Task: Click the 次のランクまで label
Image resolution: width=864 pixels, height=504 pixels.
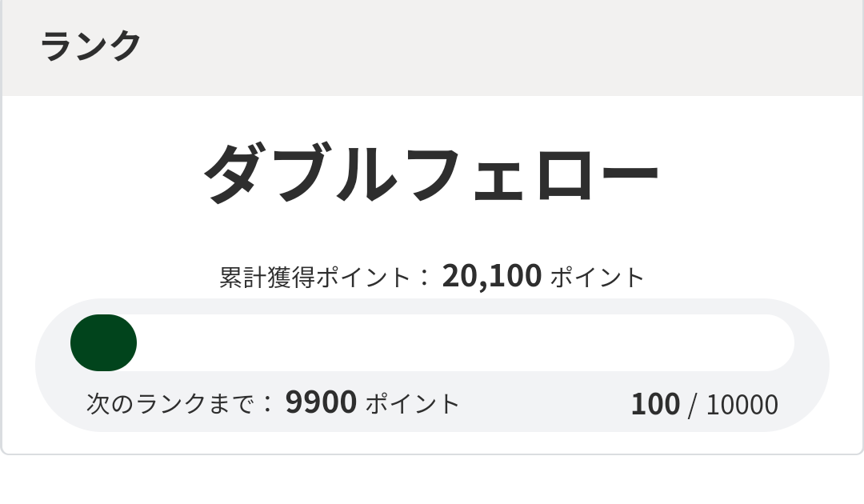Action: click(x=172, y=403)
